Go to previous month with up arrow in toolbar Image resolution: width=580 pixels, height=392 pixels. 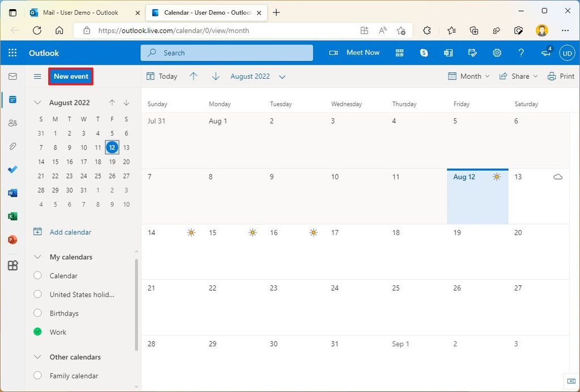194,76
